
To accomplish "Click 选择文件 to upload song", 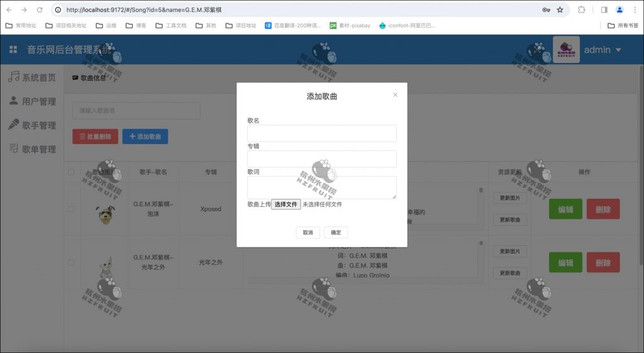I will point(286,205).
